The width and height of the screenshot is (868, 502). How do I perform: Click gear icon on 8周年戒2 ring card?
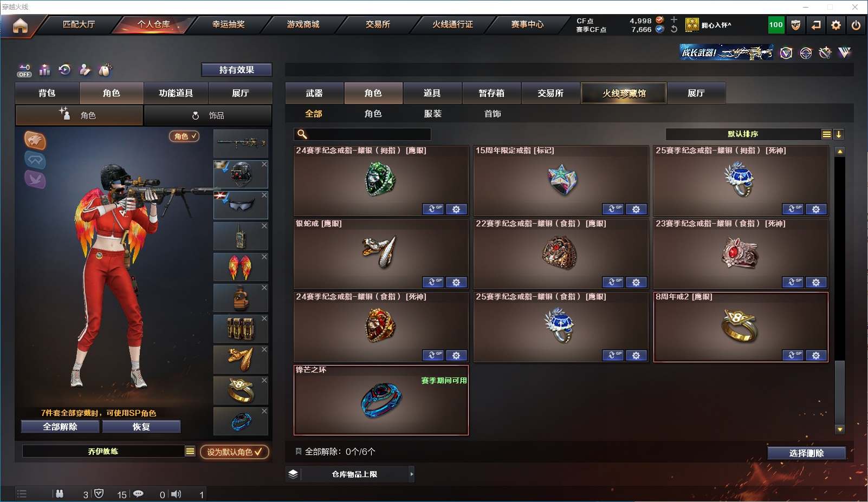click(816, 355)
